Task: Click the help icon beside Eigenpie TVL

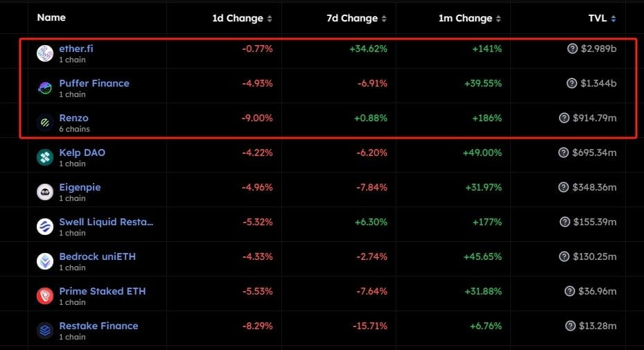Action: [564, 187]
